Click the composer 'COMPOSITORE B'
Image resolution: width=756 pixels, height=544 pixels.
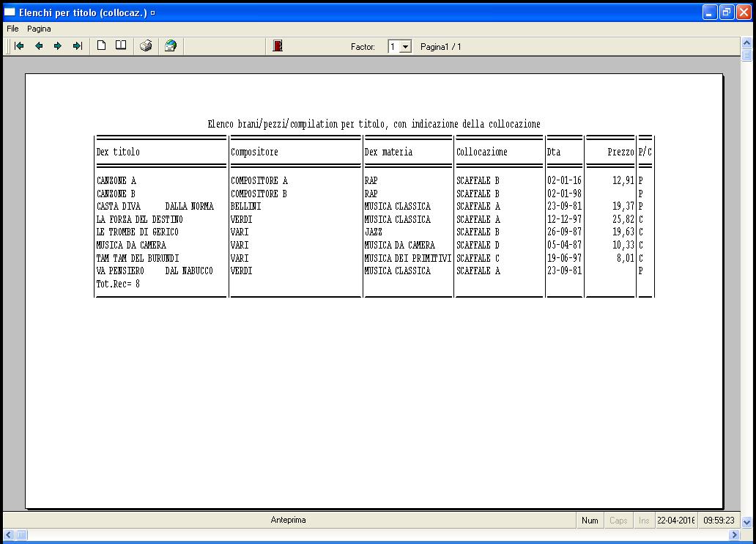(259, 194)
